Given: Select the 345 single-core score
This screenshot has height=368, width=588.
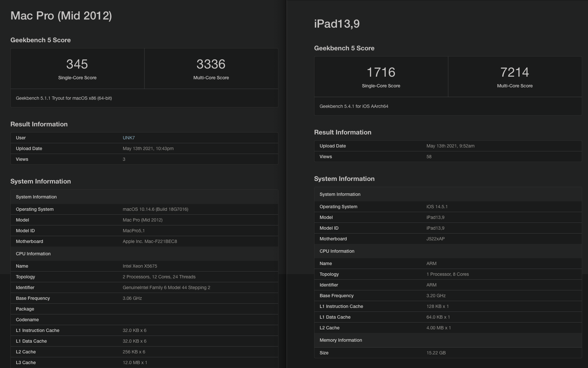Looking at the screenshot, I should (x=77, y=64).
